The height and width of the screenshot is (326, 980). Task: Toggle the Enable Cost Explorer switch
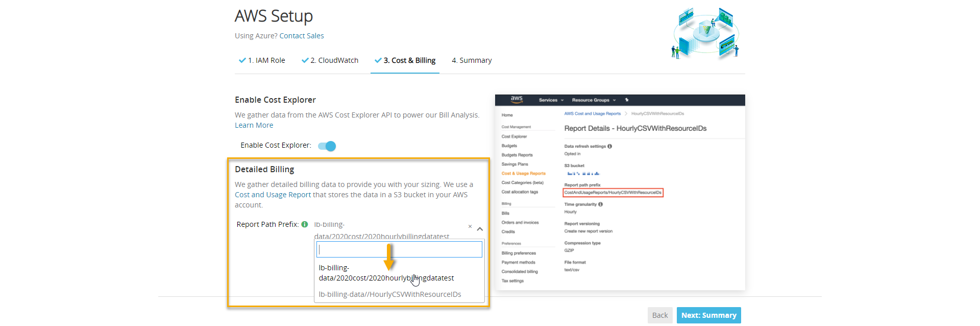(327, 146)
